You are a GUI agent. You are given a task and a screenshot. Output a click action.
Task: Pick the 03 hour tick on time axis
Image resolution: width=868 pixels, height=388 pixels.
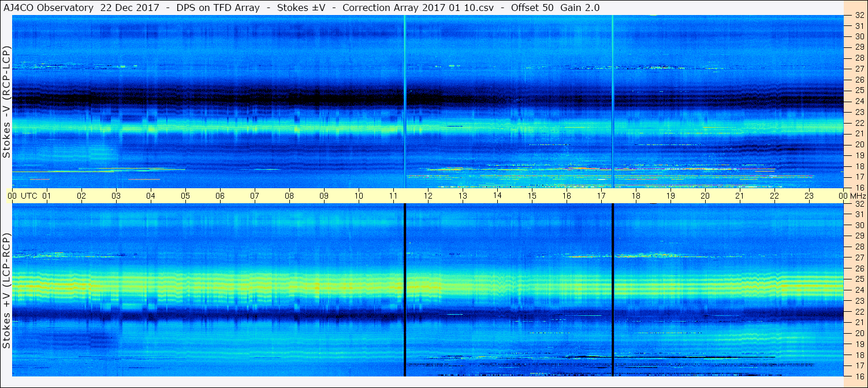tap(116, 196)
